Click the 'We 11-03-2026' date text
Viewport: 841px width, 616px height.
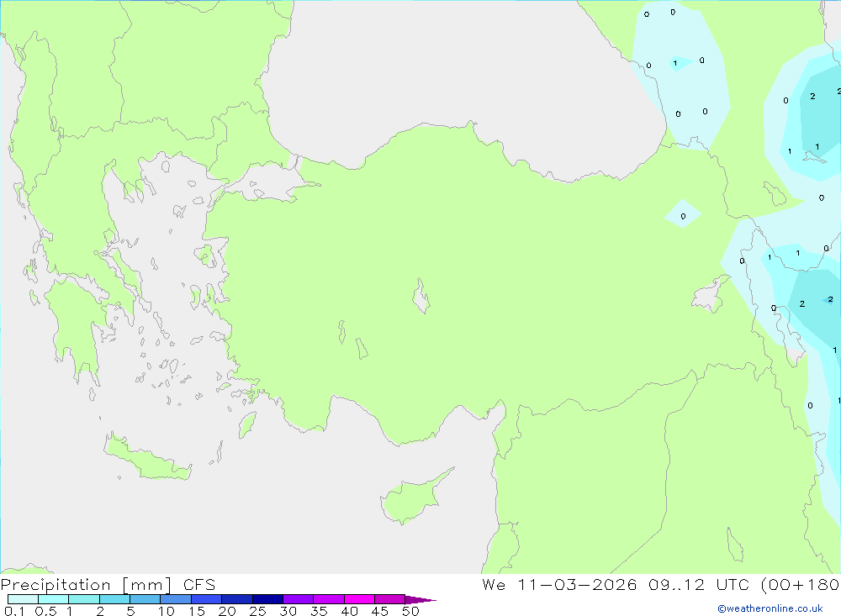point(559,585)
